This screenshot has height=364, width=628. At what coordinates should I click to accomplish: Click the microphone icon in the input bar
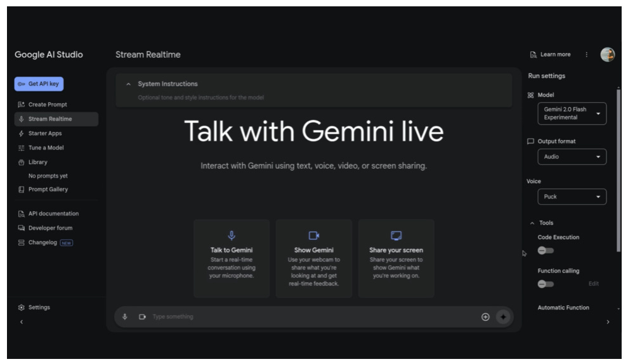(124, 316)
